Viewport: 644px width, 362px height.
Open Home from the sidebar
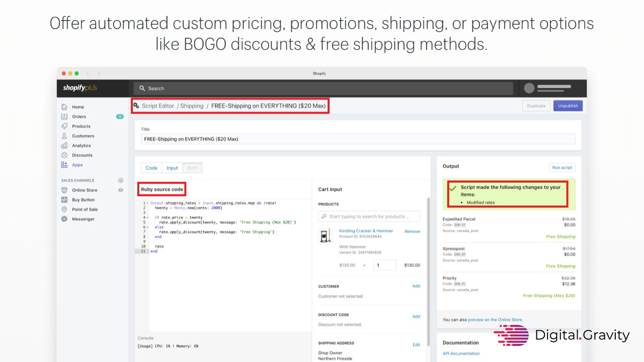78,107
